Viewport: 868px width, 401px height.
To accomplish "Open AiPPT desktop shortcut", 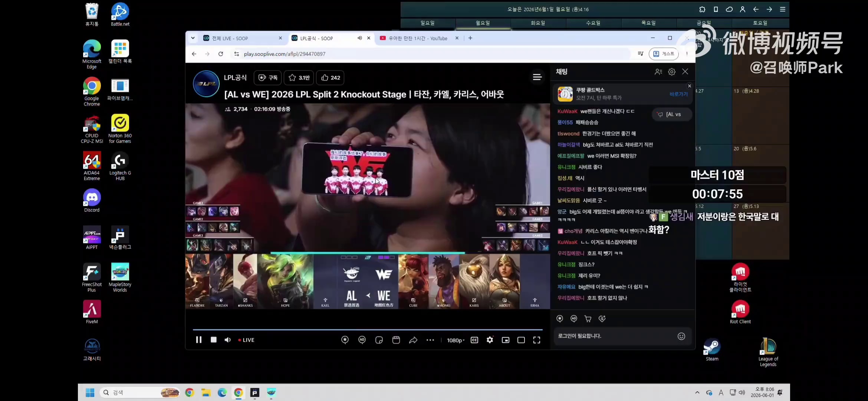I will [92, 238].
